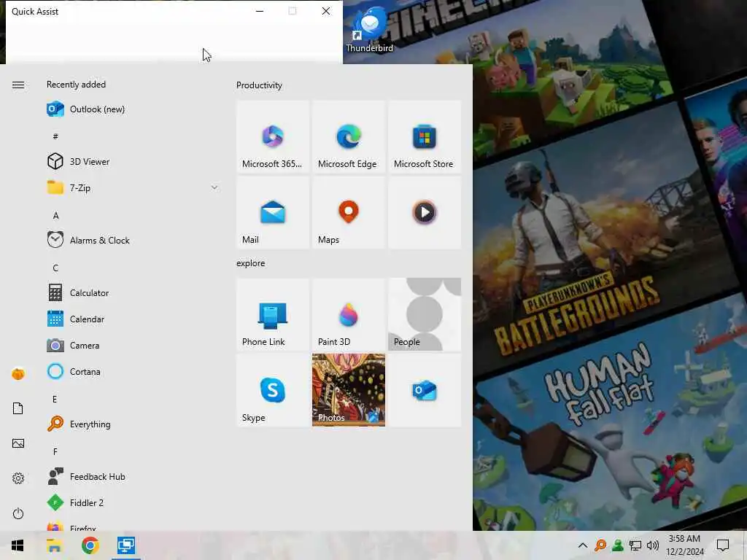Open media player tile with play icon
747x560 pixels.
[x=425, y=212]
